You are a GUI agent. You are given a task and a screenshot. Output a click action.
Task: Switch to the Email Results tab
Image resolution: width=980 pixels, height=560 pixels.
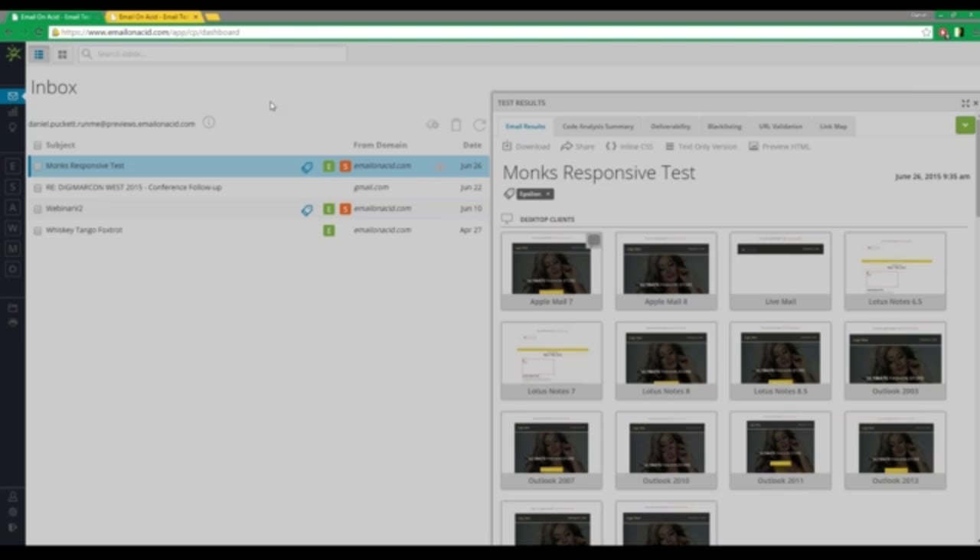(x=525, y=126)
